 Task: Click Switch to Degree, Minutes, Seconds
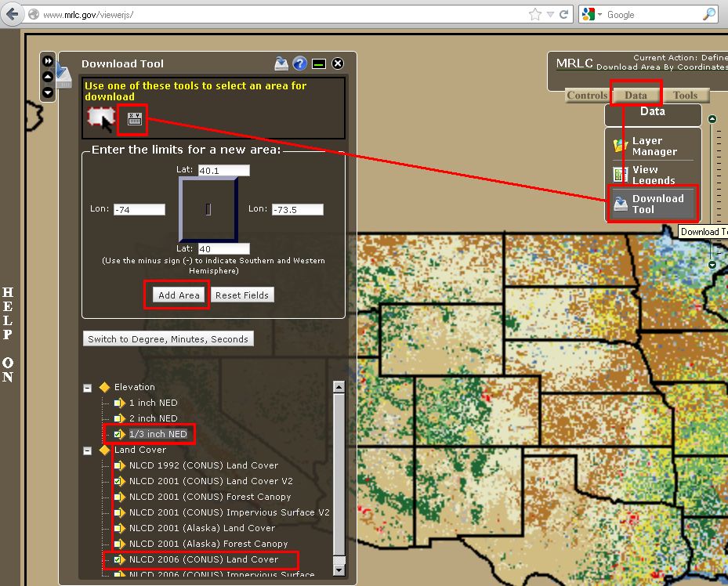point(168,339)
